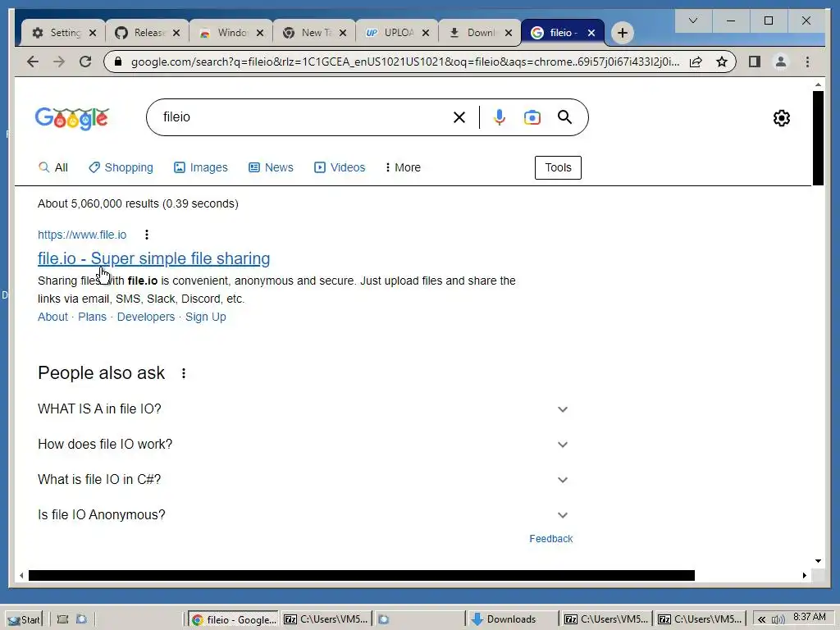Screen dimensions: 840x630
Task: Open options dots beside file.io URL
Action: (x=147, y=235)
